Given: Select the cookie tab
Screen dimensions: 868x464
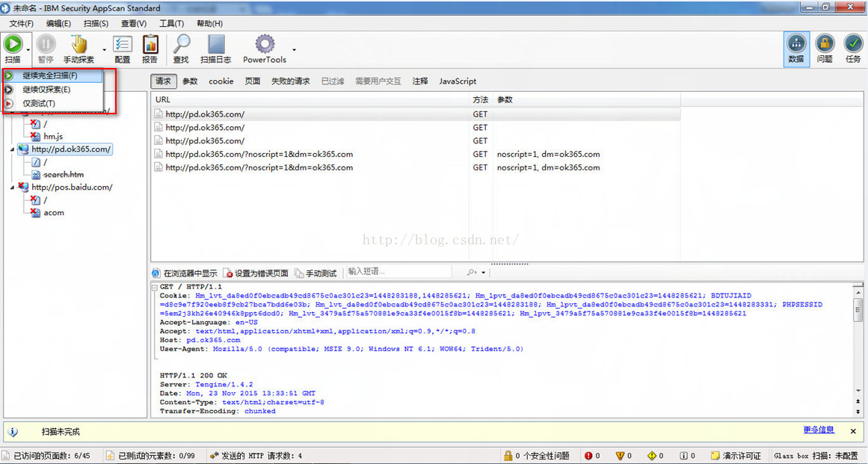Looking at the screenshot, I should click(x=221, y=81).
